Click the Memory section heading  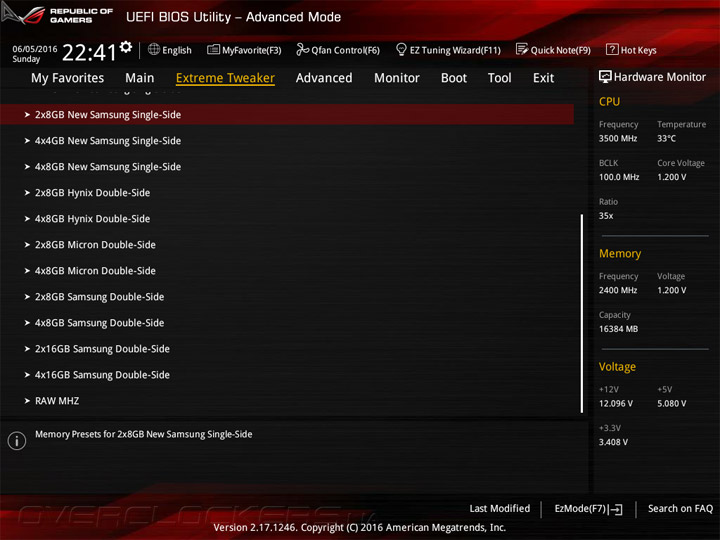(x=620, y=253)
